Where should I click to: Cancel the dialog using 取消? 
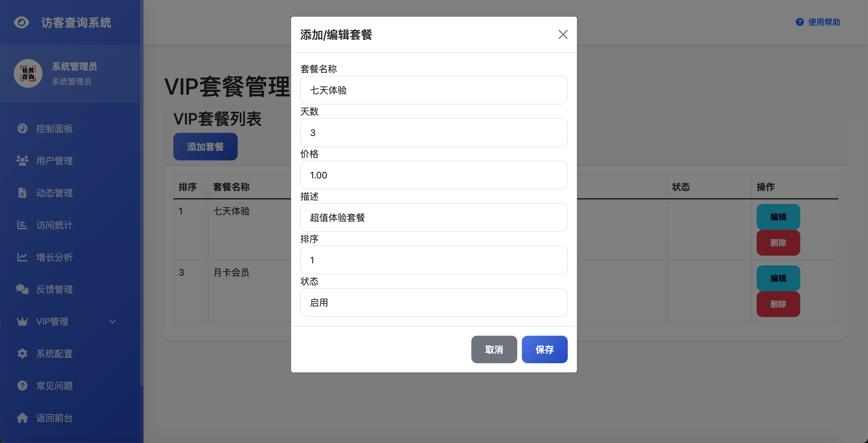[494, 349]
